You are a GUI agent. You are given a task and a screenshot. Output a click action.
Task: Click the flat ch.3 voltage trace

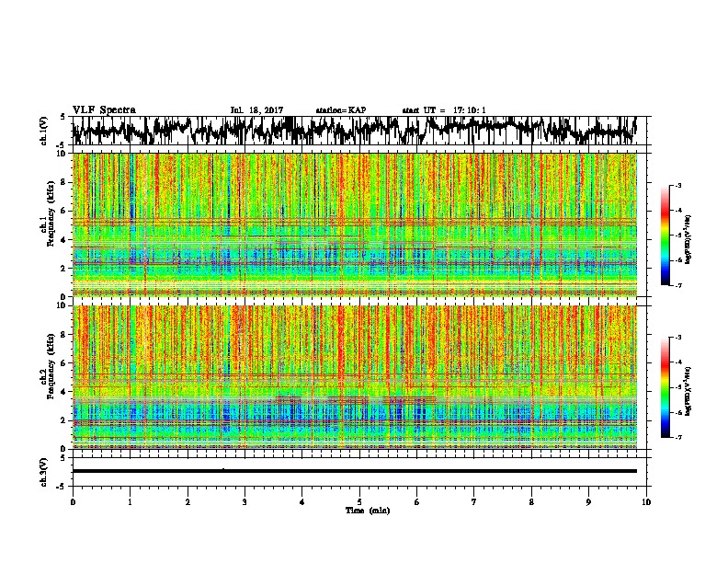pos(355,471)
